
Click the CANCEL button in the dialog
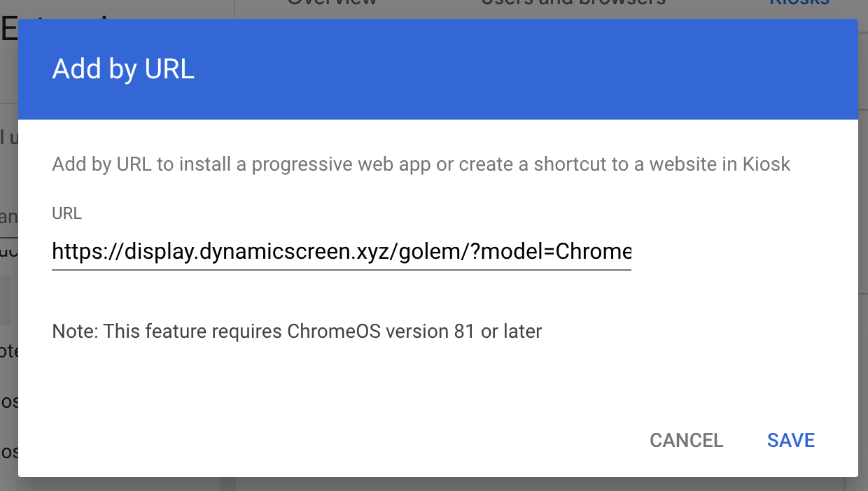tap(687, 440)
